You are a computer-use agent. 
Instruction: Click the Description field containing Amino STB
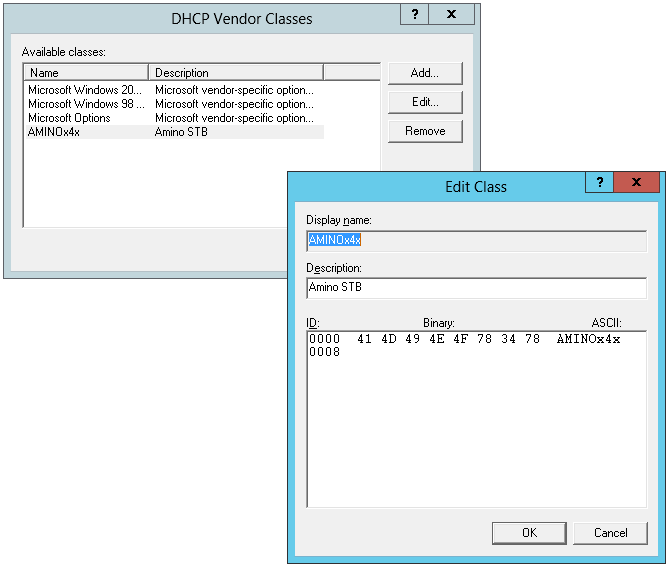476,288
